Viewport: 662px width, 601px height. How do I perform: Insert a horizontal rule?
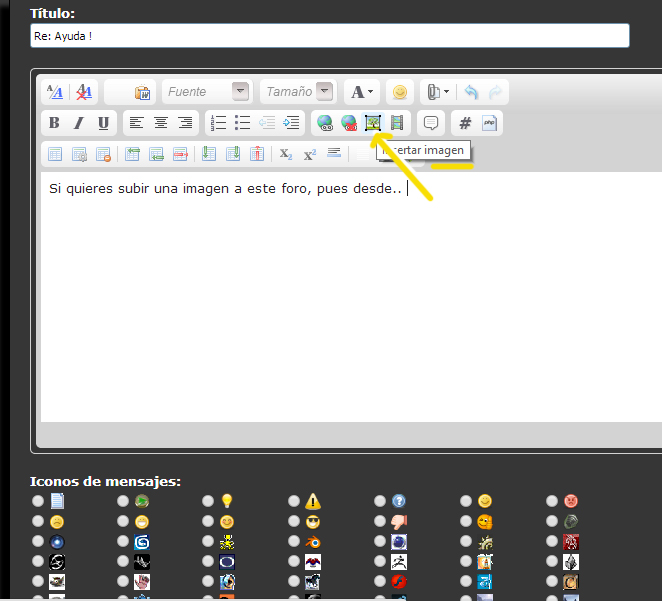point(334,153)
